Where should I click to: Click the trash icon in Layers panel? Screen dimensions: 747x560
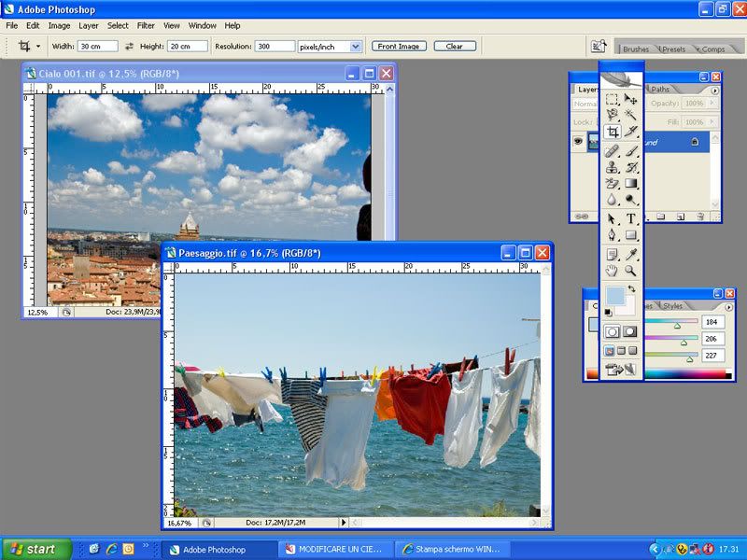coord(699,217)
